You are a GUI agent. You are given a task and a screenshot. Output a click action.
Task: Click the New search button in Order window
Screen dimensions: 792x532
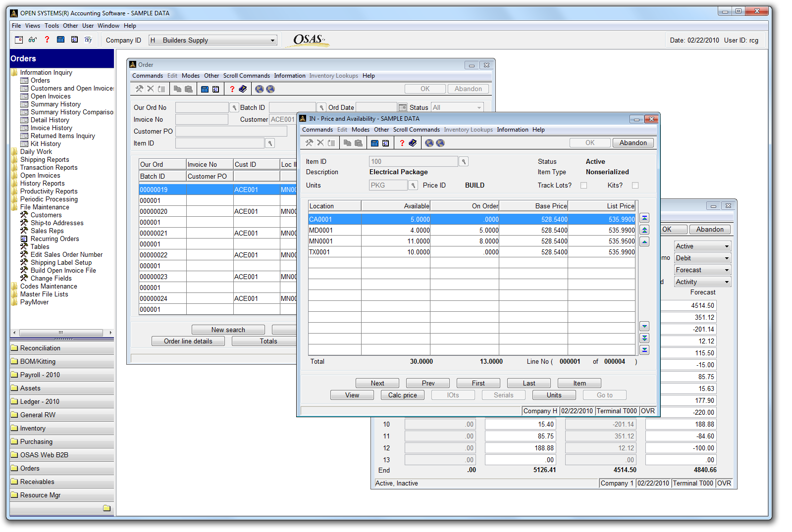point(228,330)
